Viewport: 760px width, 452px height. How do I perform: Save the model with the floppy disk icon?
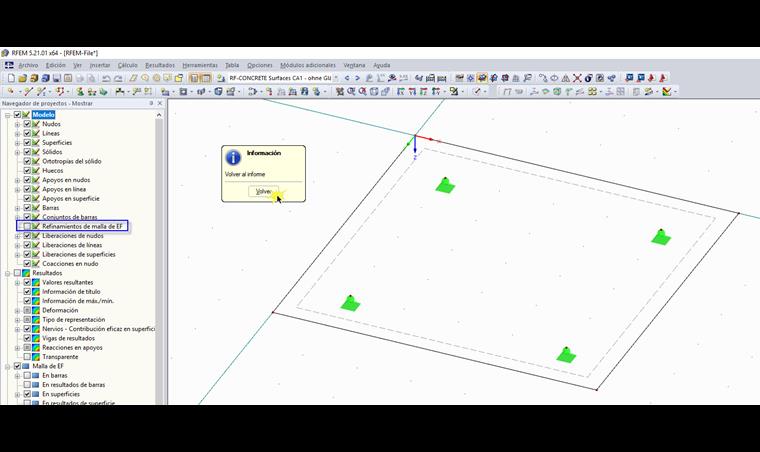click(57, 78)
